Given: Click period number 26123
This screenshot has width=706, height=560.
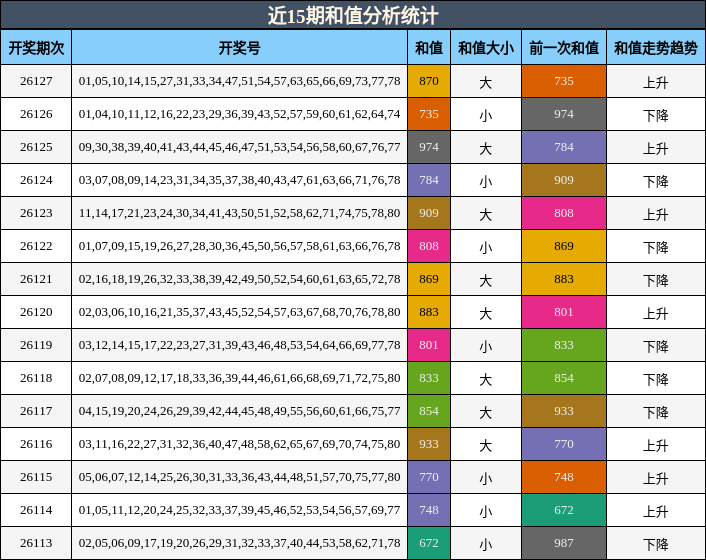Looking at the screenshot, I should tap(36, 213).
